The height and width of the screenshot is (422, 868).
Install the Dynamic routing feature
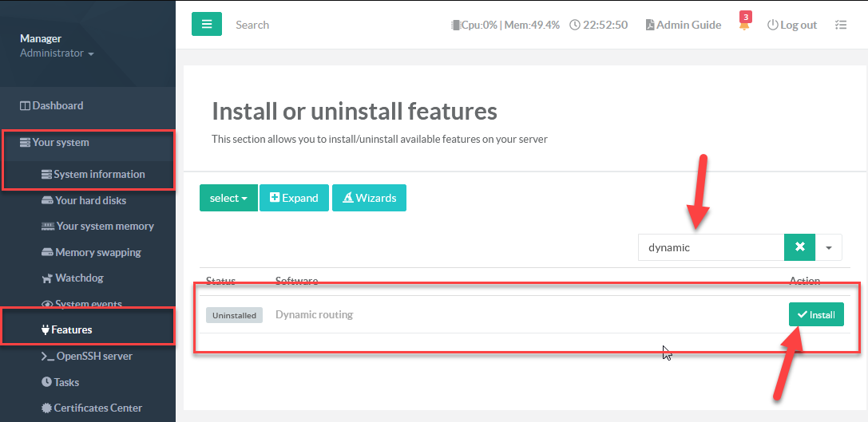[x=816, y=314]
